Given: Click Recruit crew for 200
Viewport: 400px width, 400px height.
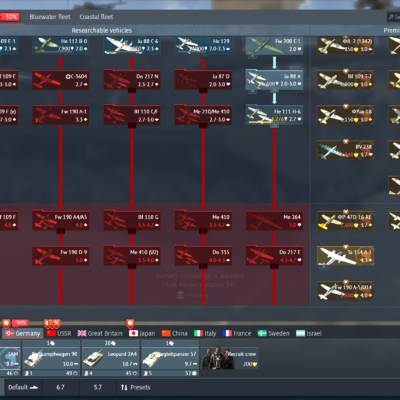Looking at the screenshot, I should click(230, 358).
